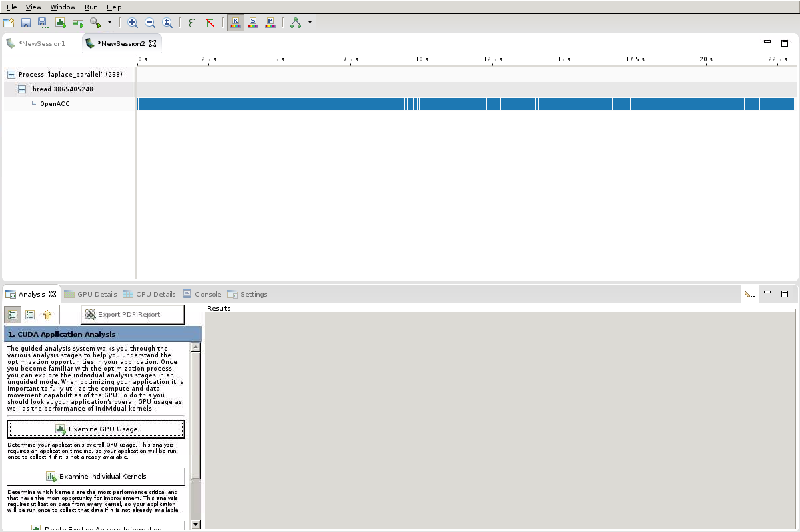
Task: Collapse the Process laplace_parallel tree node
Action: click(11, 75)
